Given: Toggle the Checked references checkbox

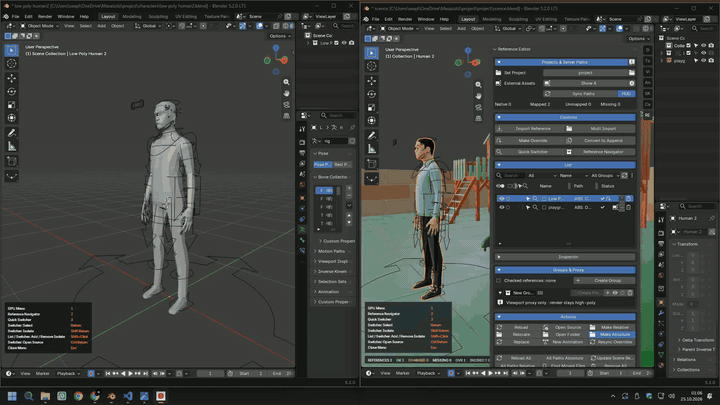Looking at the screenshot, I should pos(499,281).
